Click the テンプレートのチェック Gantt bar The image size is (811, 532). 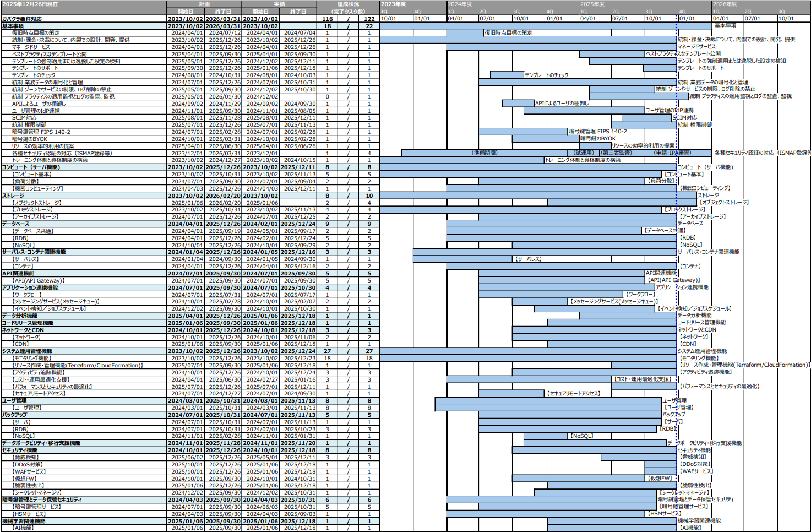pyautogui.click(x=507, y=75)
